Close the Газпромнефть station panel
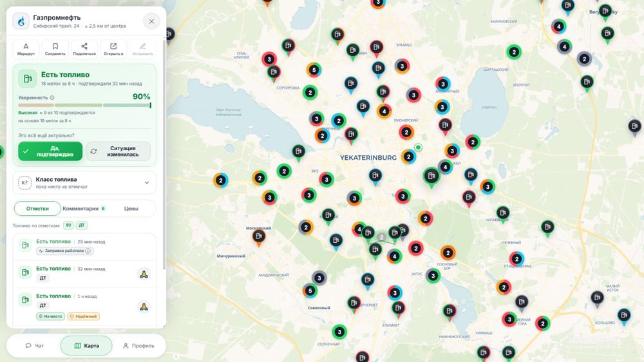The width and height of the screenshot is (644, 362). pos(151,21)
